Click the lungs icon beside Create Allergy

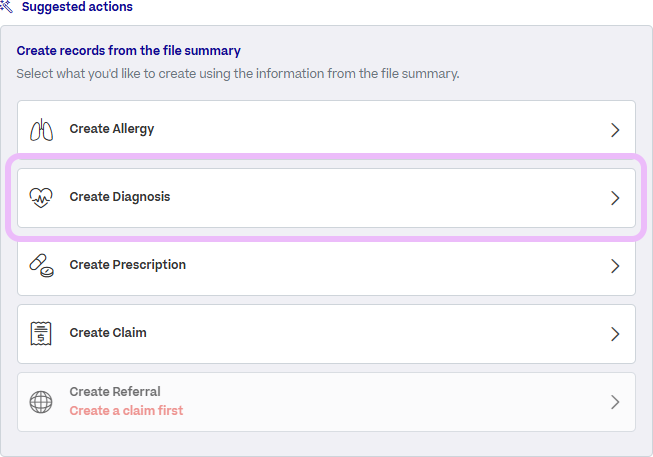pyautogui.click(x=41, y=130)
